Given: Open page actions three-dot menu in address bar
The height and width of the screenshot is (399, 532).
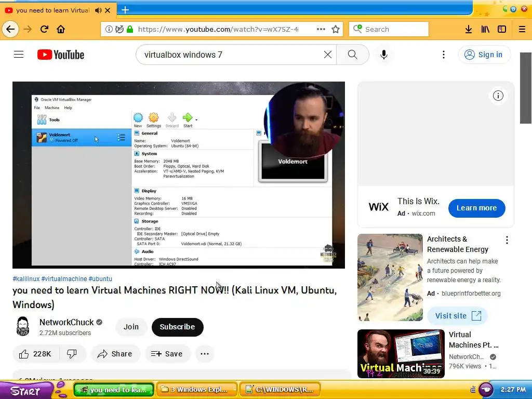Looking at the screenshot, I should point(321,29).
